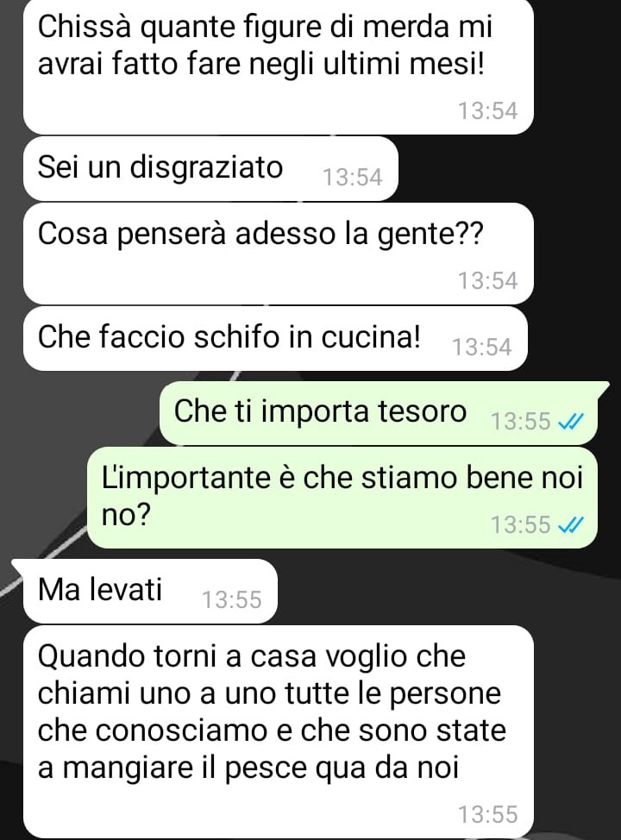The image size is (621, 840).
Task: Tap the 13:55 timestamp next to 'Ma levati'
Action: coord(231,600)
